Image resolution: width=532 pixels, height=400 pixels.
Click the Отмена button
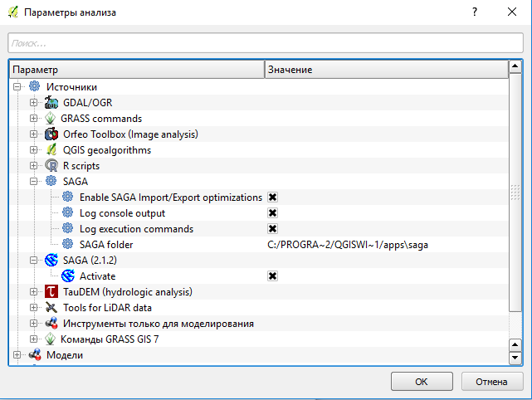click(x=492, y=382)
